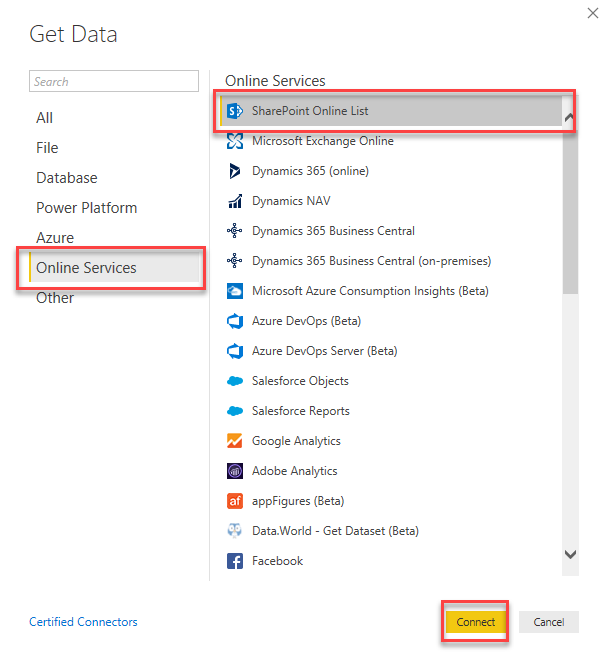Click the Salesforce Objects cloud icon
This screenshot has height=662, width=609.
pos(235,381)
